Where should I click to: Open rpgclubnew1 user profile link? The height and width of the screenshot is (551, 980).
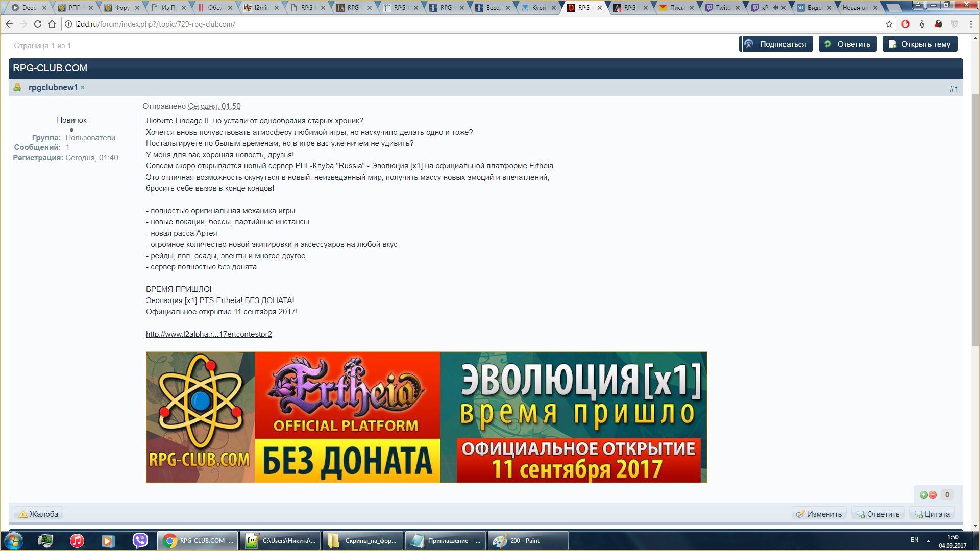pyautogui.click(x=53, y=87)
